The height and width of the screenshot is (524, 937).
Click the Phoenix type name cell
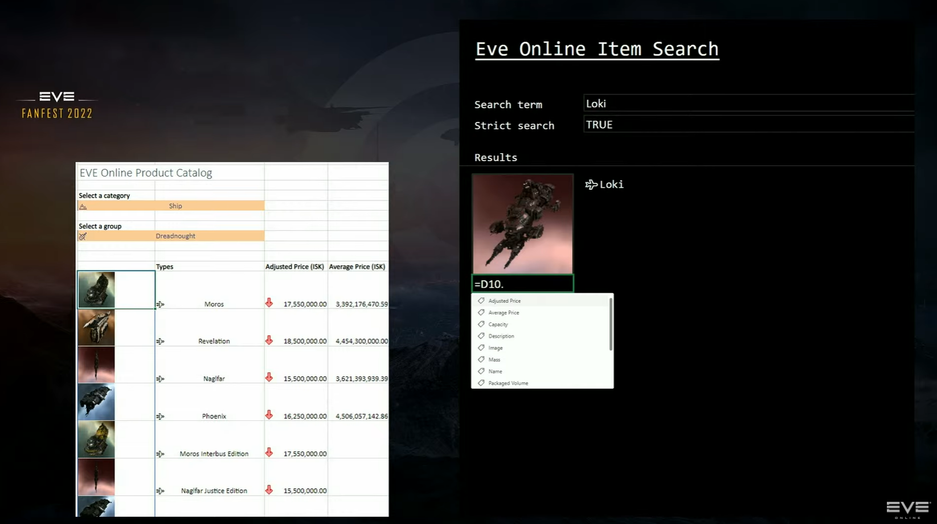pyautogui.click(x=214, y=416)
